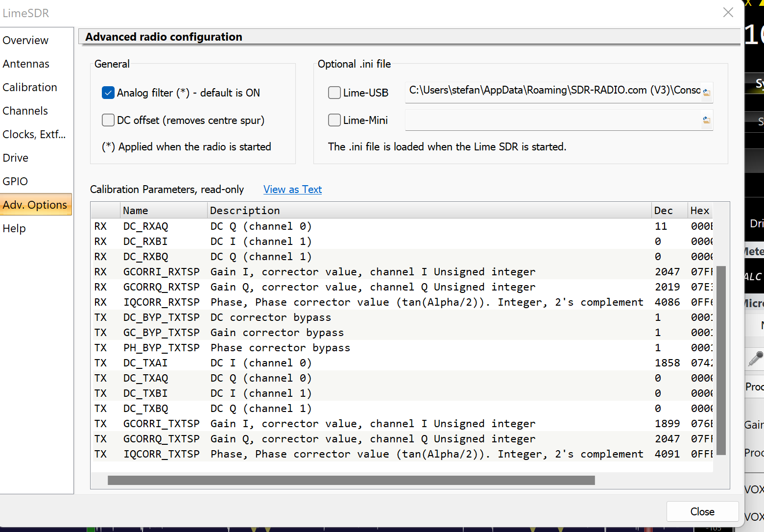Open the Overview page
The image size is (764, 532).
25,40
